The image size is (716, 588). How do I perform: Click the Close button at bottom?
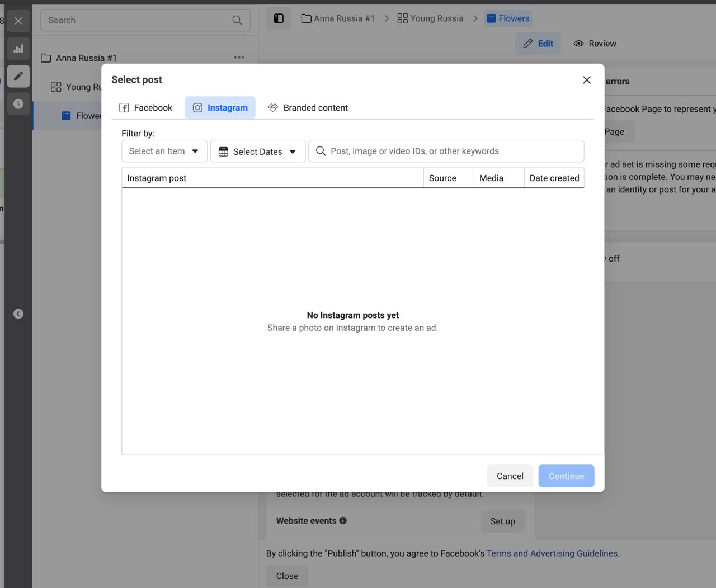(x=287, y=576)
